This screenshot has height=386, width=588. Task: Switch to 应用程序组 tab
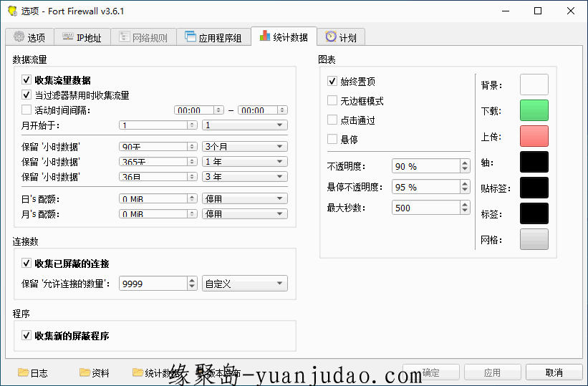213,37
